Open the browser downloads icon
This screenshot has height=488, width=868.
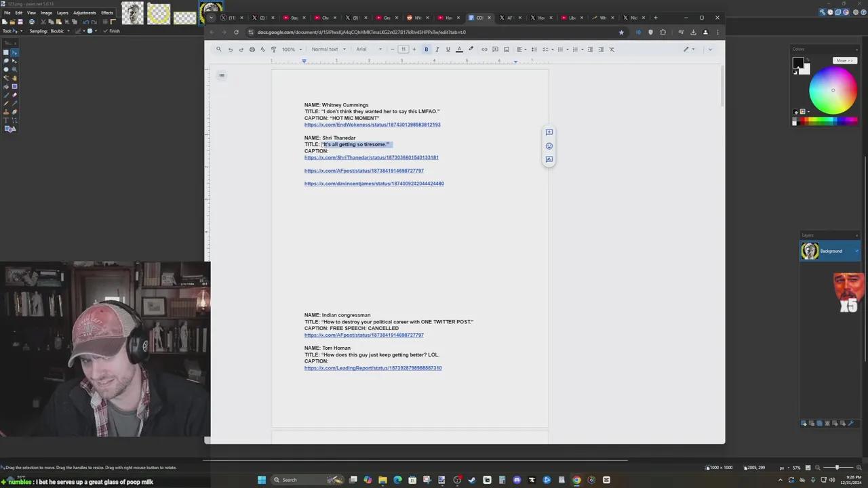click(x=693, y=32)
